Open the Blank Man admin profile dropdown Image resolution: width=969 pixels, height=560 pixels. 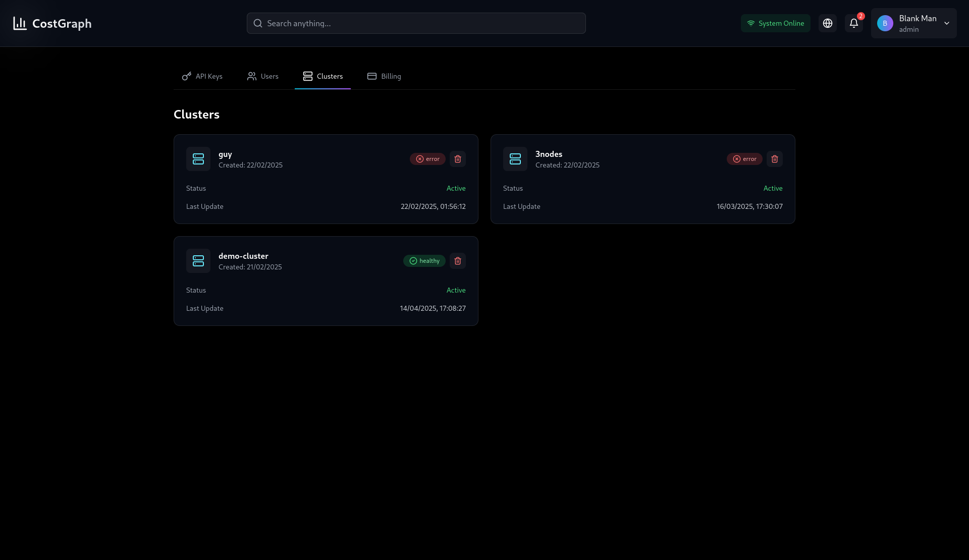pyautogui.click(x=912, y=23)
